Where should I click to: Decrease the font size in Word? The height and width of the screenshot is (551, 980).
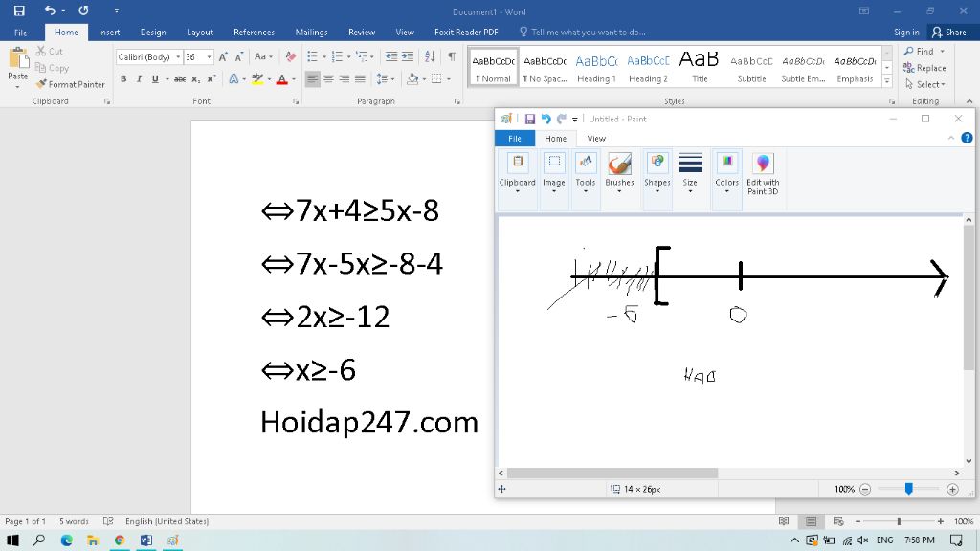tap(238, 56)
